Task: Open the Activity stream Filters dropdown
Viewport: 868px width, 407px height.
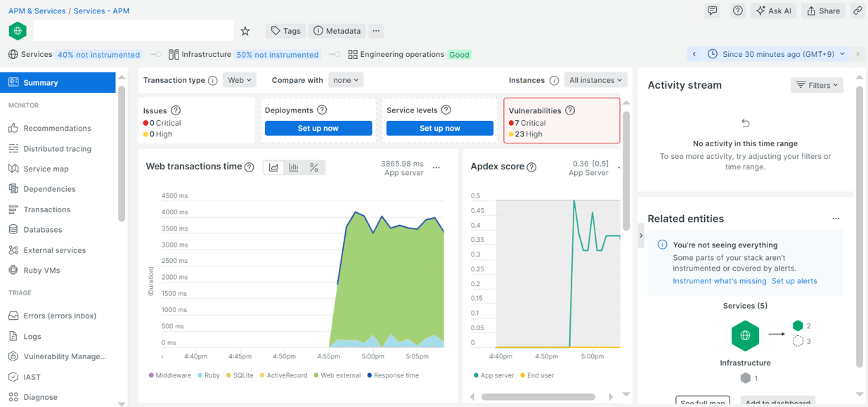Action: pos(817,85)
